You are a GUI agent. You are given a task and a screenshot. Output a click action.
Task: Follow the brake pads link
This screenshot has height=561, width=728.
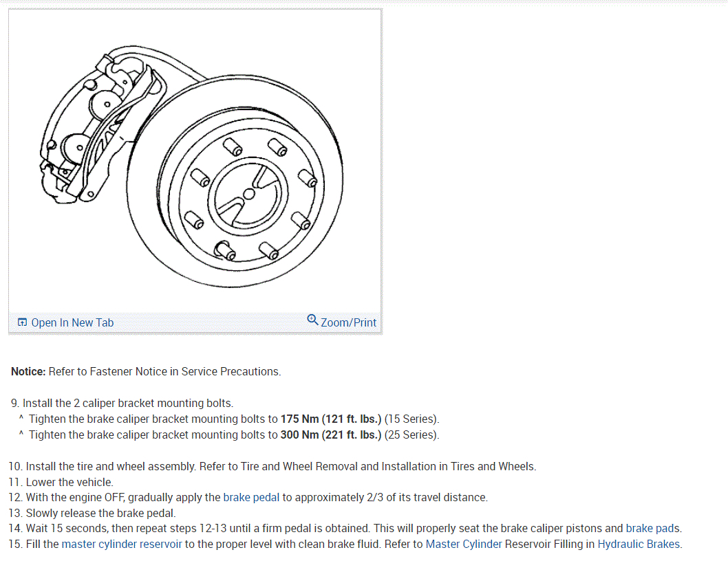[x=652, y=529]
